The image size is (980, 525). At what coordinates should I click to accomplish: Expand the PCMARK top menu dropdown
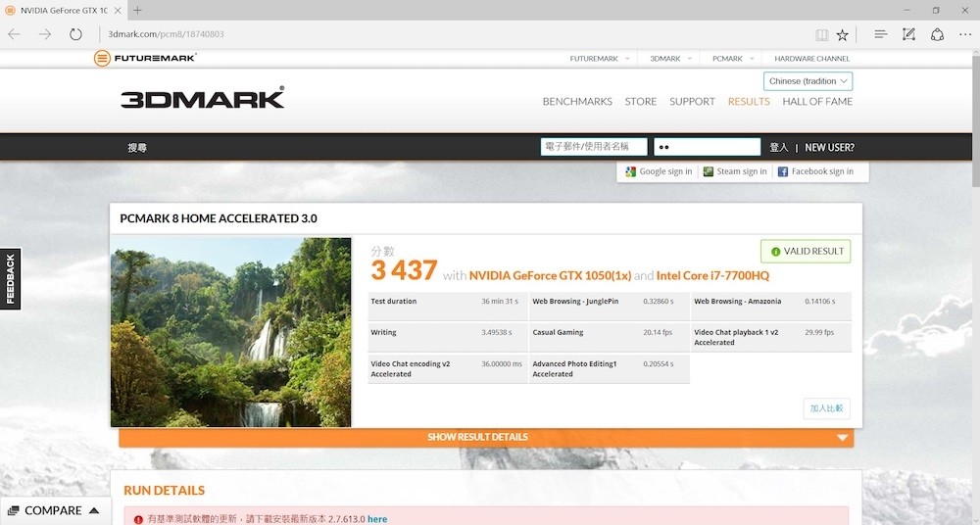pyautogui.click(x=752, y=58)
